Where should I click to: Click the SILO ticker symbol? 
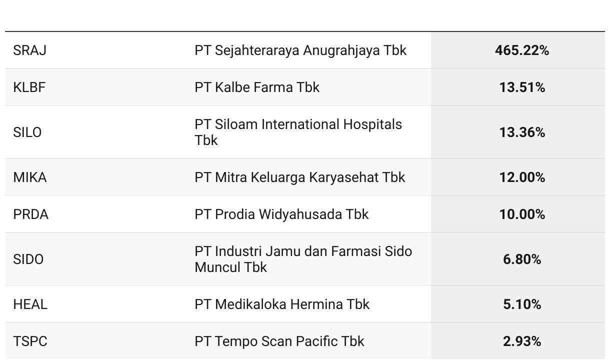coord(27,132)
